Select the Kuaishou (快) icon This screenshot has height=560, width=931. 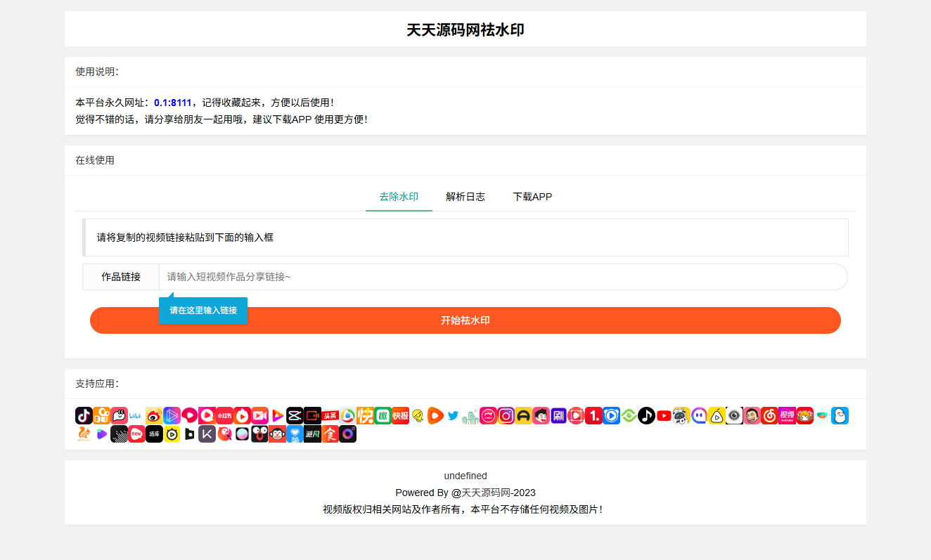click(365, 415)
